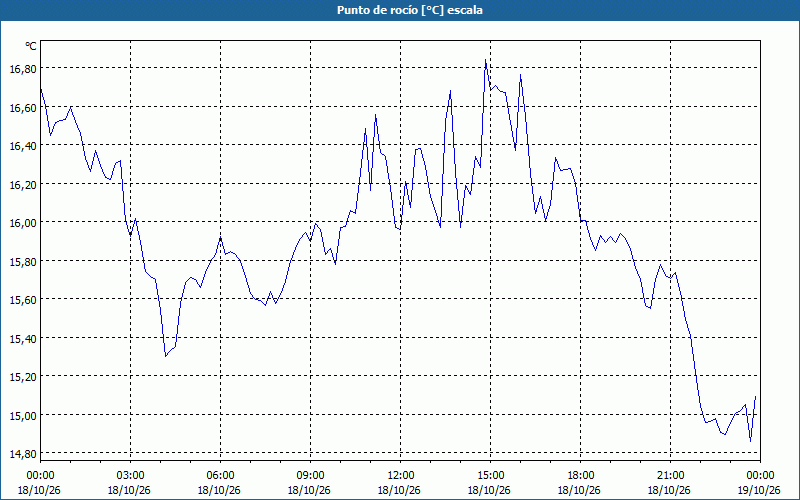Screen dimensions: 800x500
Task: Select the 16,60 y-axis value
Action: (23, 108)
